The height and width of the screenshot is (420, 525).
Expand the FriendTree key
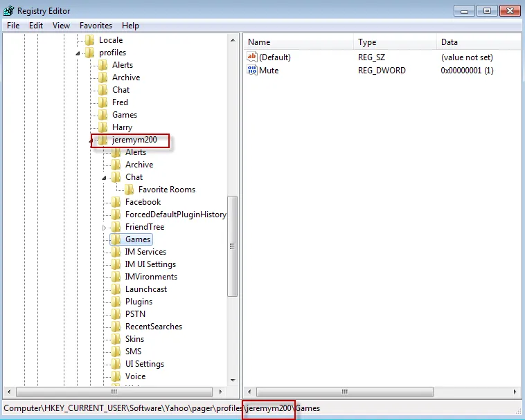pyautogui.click(x=104, y=228)
